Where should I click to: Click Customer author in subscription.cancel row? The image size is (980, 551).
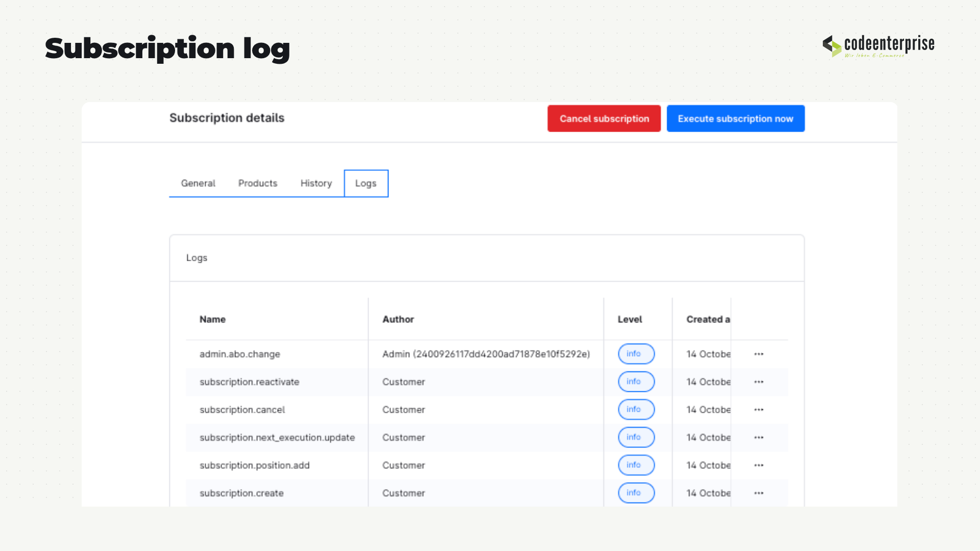403,410
